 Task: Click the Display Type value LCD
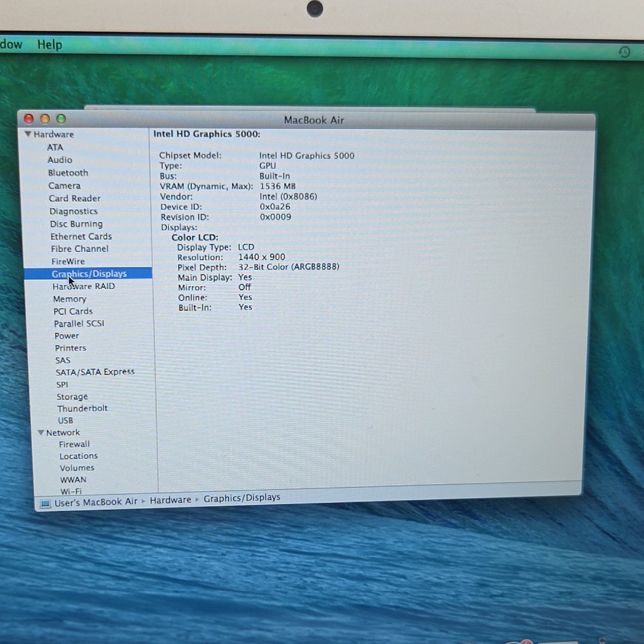pos(246,247)
